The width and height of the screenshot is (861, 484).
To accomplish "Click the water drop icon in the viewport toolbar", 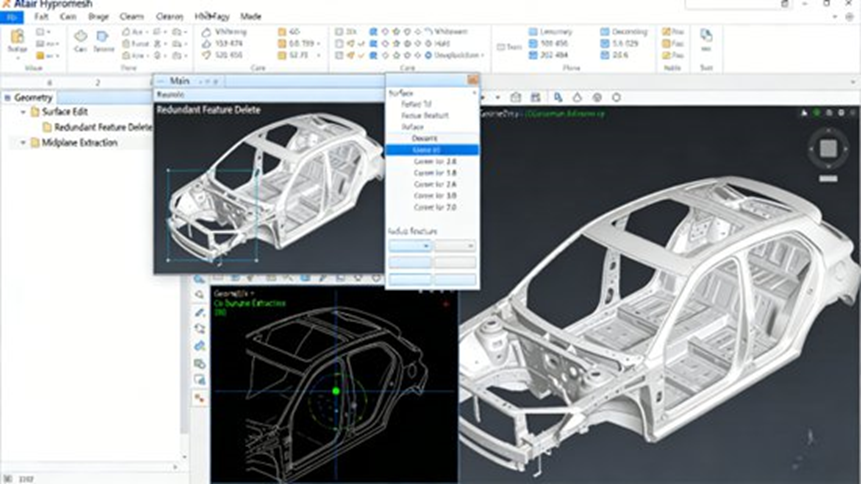I will (x=577, y=97).
